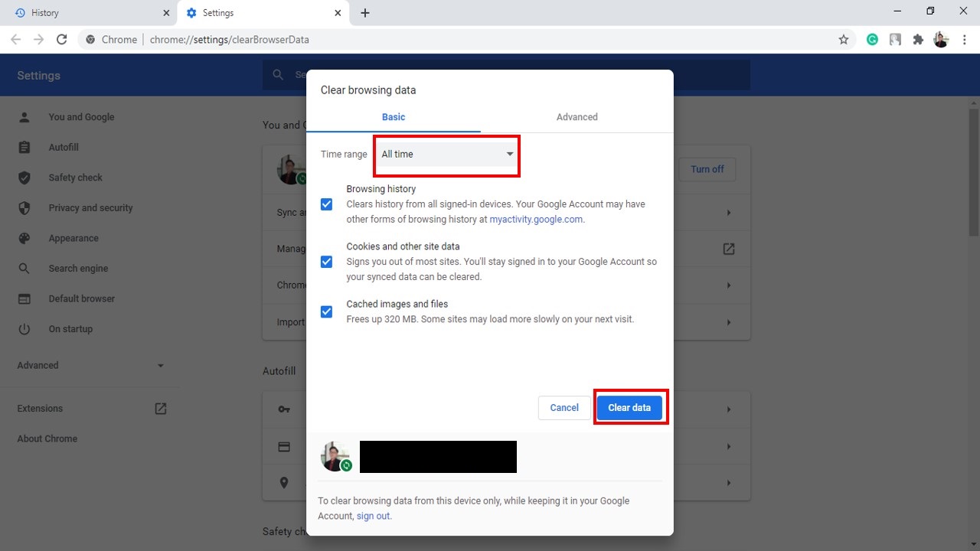The width and height of the screenshot is (980, 551).
Task: Click the magnifier icon beside Search engine
Action: tap(24, 269)
